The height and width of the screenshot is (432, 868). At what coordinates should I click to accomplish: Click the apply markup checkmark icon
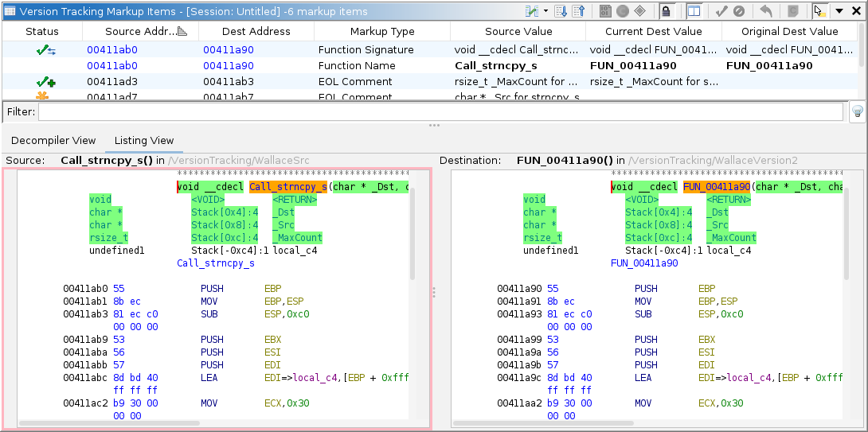(x=721, y=11)
